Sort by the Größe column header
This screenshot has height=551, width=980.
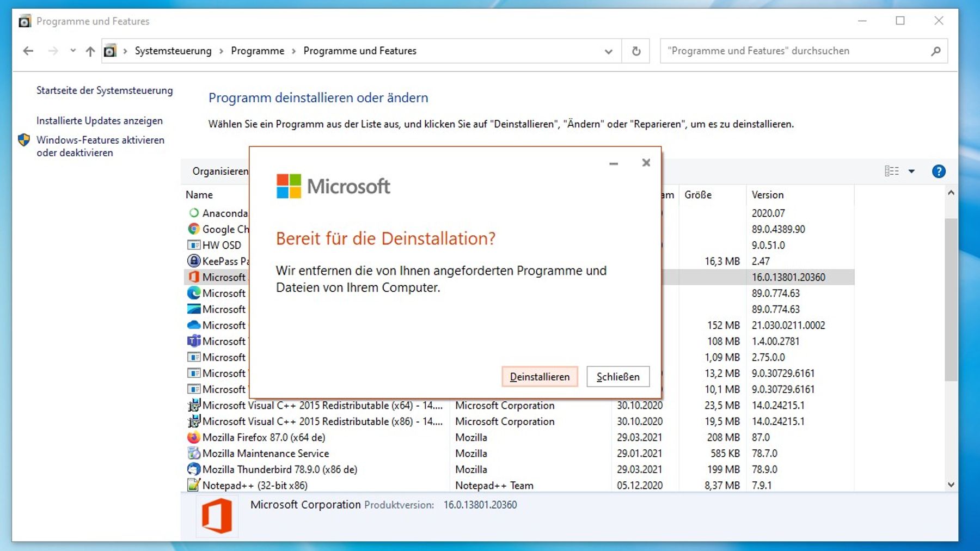698,195
